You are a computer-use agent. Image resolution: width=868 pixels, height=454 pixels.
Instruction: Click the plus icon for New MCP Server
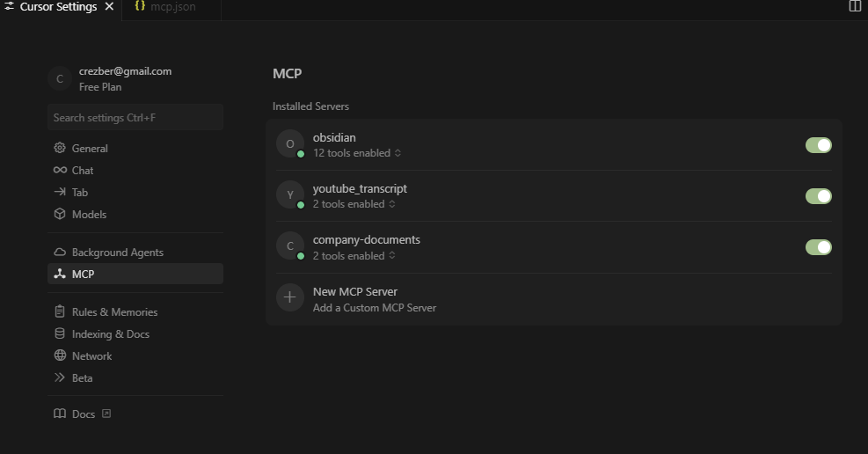click(290, 297)
